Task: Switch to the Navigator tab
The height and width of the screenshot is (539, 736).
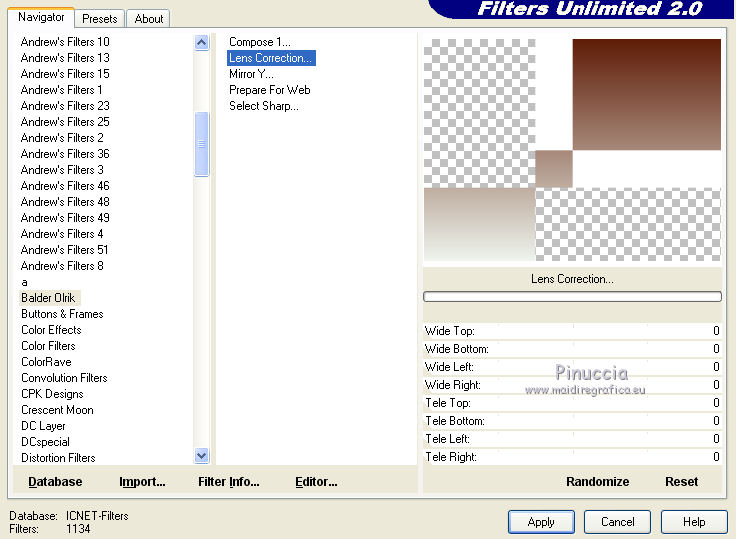Action: point(41,17)
